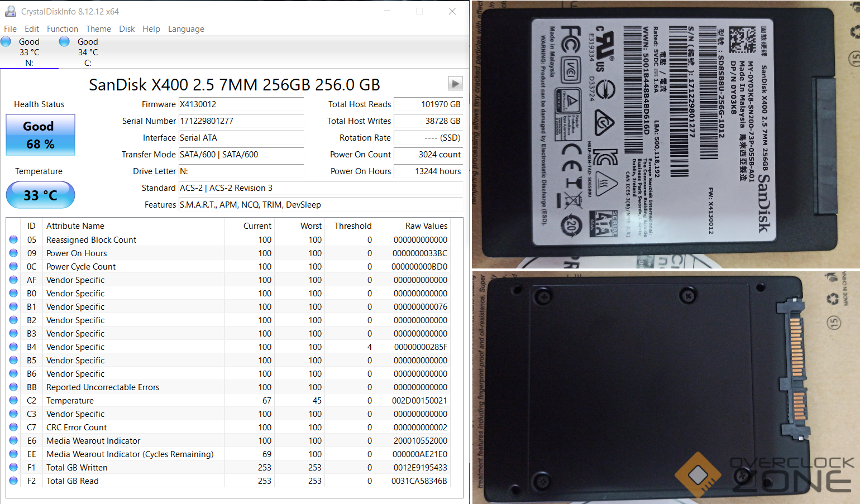Viewport: 860px width, 504px height.
Task: Click the Interface field Serial ATA
Action: tap(241, 138)
